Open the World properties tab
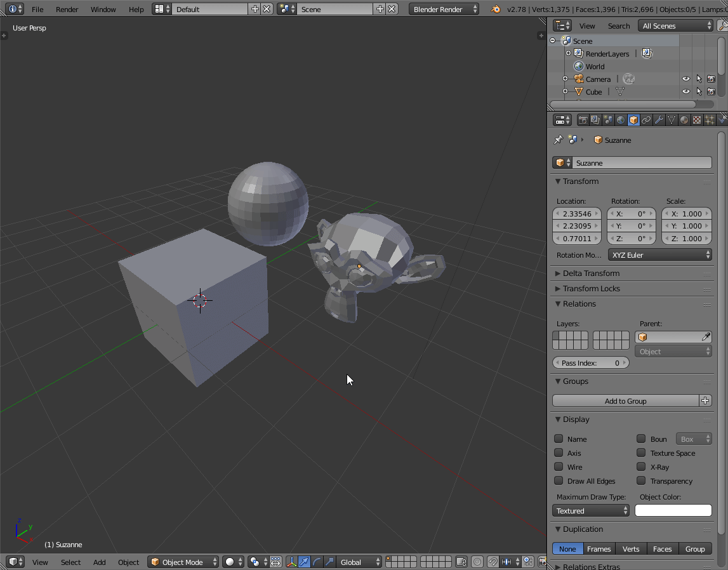This screenshot has width=728, height=570. coord(621,120)
